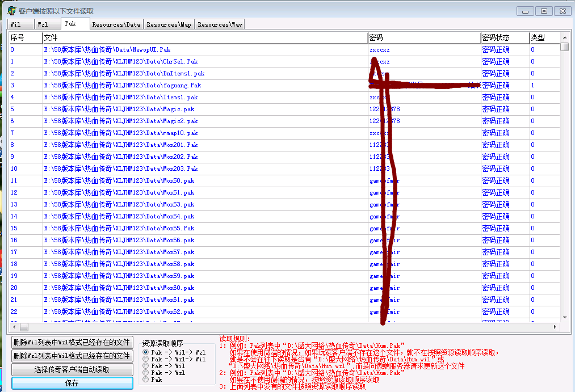The width and height of the screenshot is (575, 392).
Task: Click index number 10 in list
Action: click(x=14, y=168)
